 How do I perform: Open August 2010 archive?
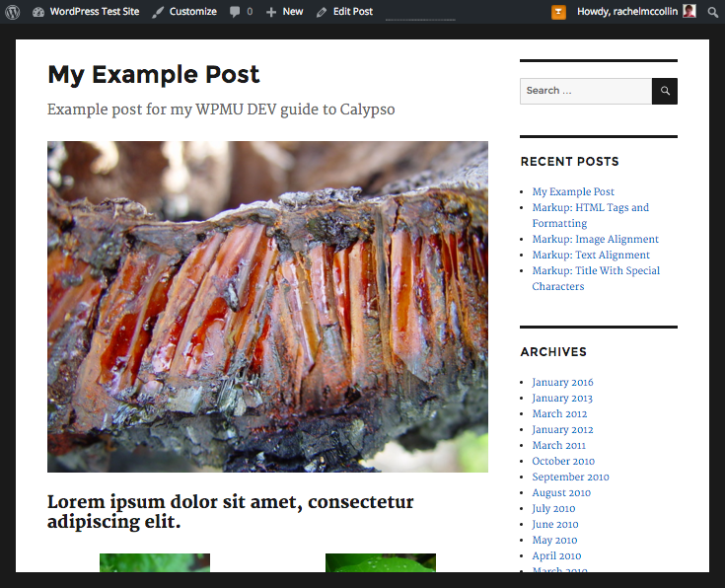pyautogui.click(x=561, y=492)
